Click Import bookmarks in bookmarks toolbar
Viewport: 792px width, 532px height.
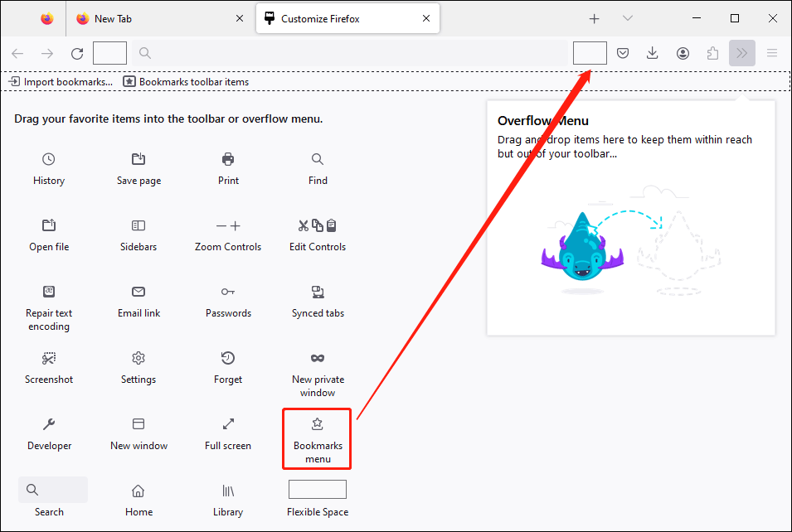point(61,82)
